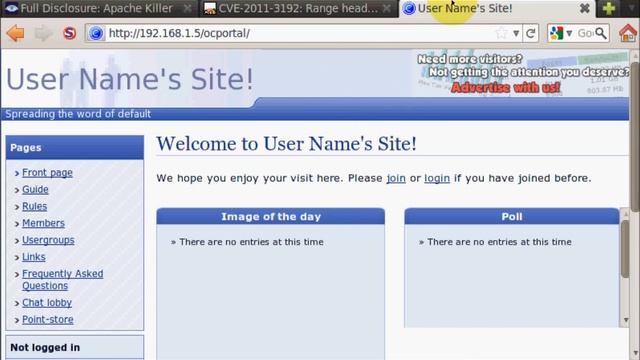Go to the browser home page icon

628,33
